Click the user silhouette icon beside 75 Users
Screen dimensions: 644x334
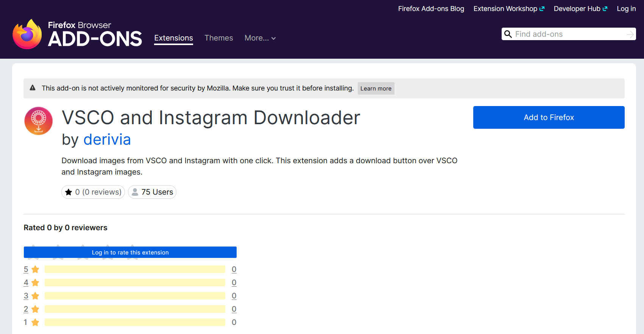click(x=135, y=192)
